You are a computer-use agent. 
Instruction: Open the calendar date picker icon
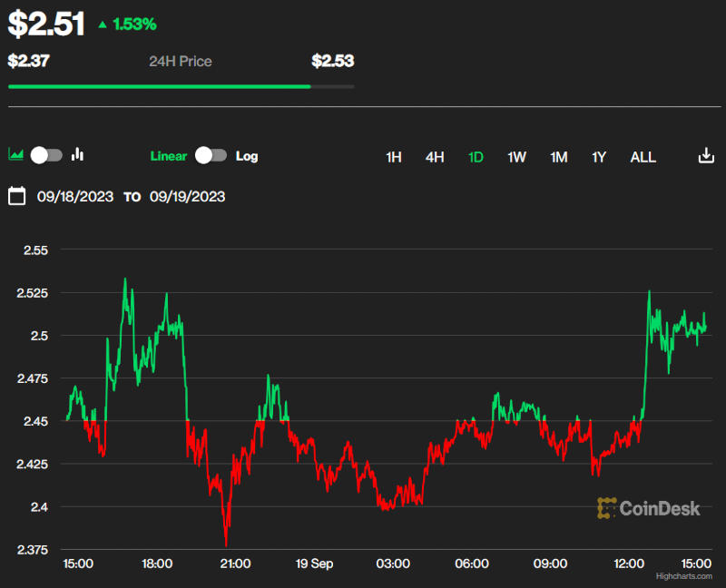coord(16,196)
